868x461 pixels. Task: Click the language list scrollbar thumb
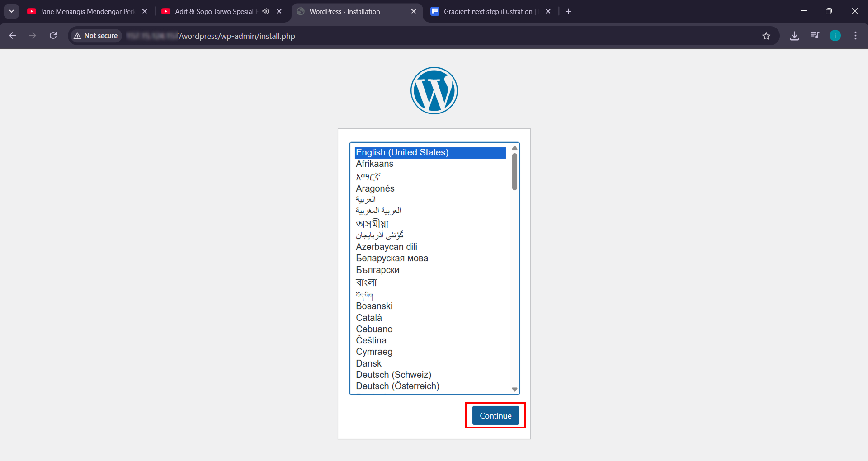514,169
